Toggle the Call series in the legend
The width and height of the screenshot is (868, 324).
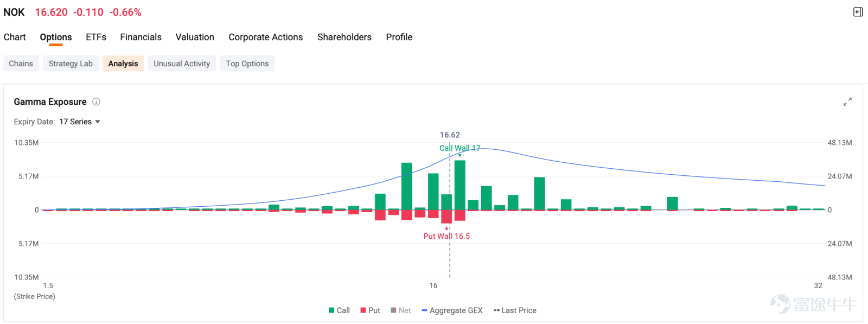(339, 310)
